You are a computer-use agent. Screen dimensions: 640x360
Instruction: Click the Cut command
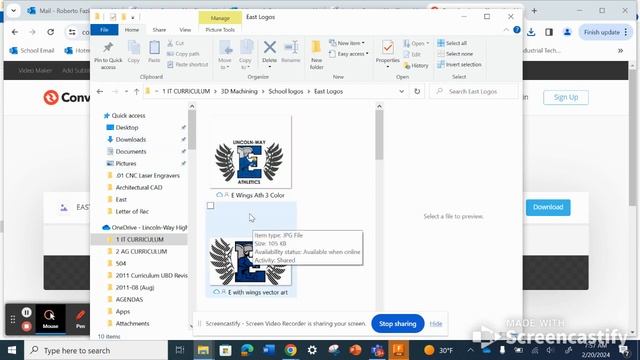(x=176, y=43)
